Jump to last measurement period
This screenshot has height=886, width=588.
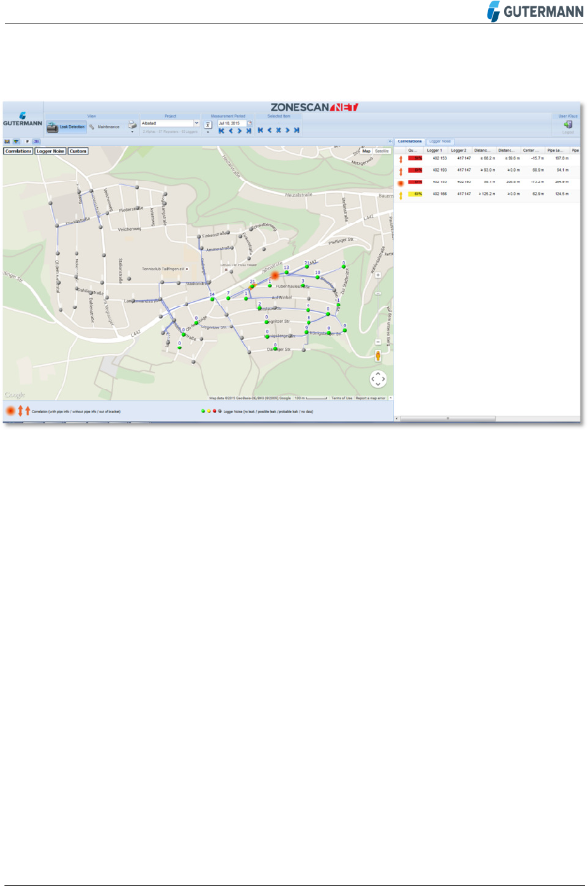click(x=249, y=130)
